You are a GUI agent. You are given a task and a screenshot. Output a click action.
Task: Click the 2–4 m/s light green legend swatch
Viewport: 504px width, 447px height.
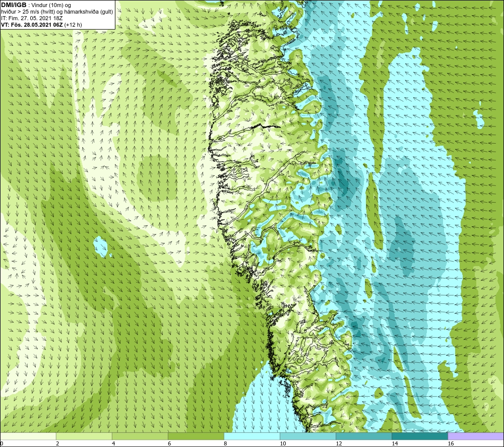pyautogui.click(x=84, y=436)
